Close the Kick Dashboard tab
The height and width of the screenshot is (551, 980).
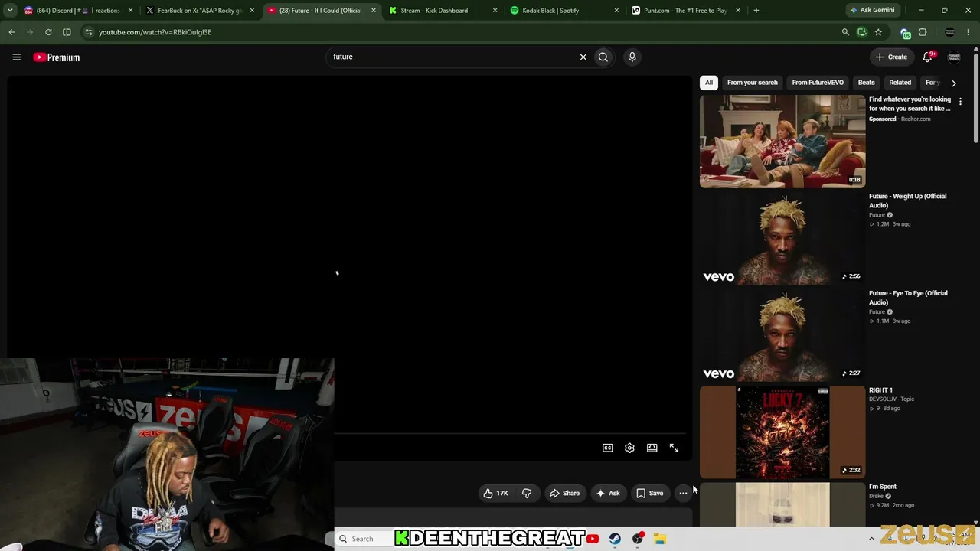495,11
